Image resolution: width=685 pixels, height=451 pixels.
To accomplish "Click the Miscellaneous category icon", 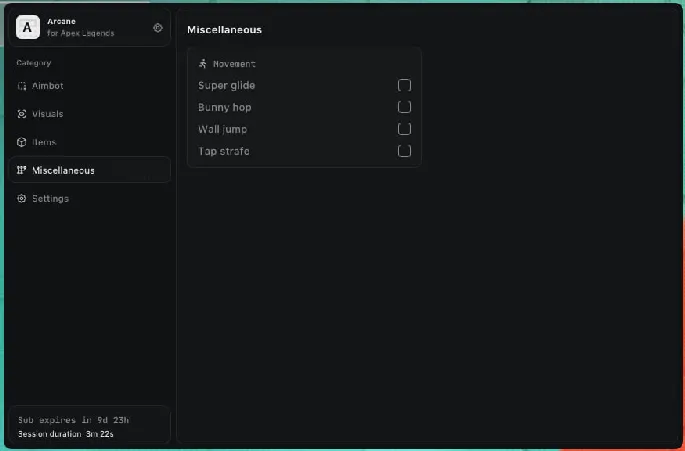I will tap(22, 170).
